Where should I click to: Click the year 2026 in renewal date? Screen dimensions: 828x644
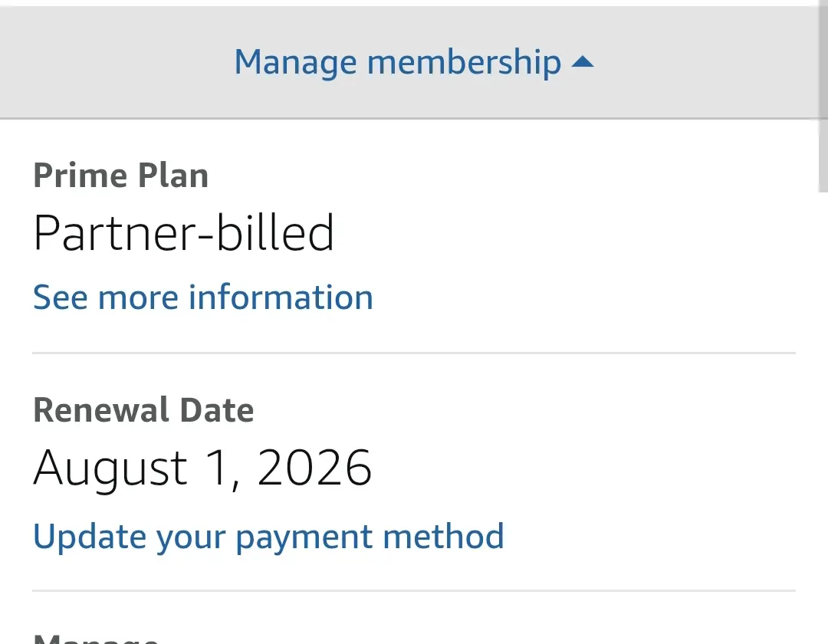click(x=315, y=468)
